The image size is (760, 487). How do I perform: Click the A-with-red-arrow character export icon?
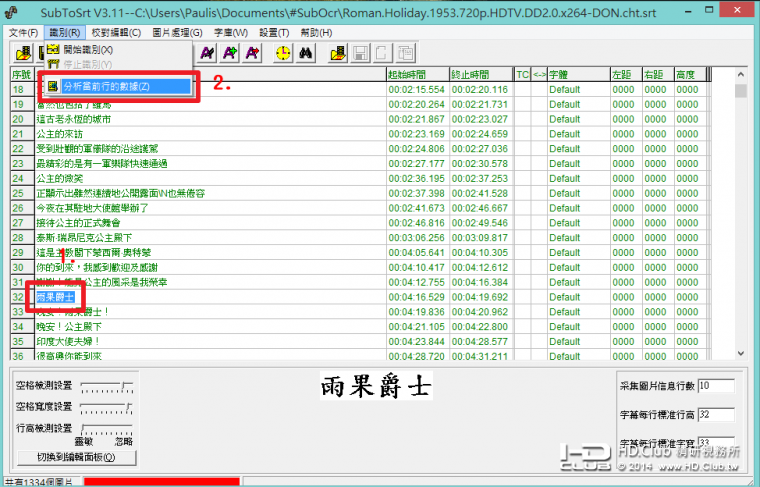252,53
